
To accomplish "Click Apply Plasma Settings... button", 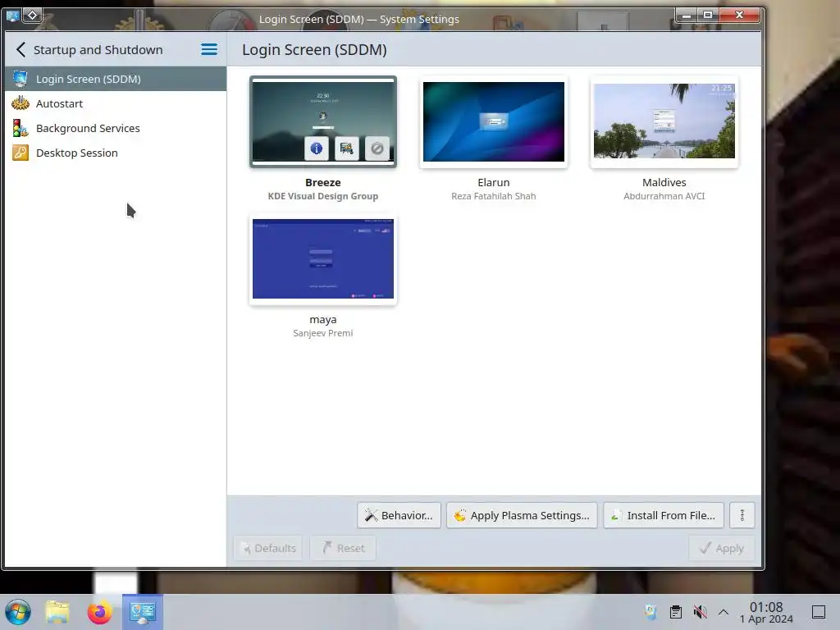I will (x=522, y=515).
